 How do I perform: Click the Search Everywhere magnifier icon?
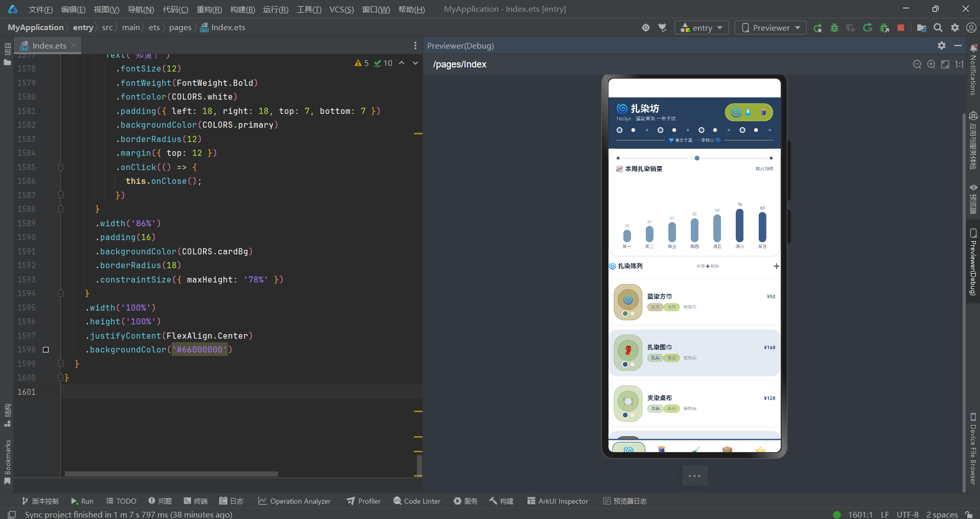(x=938, y=28)
